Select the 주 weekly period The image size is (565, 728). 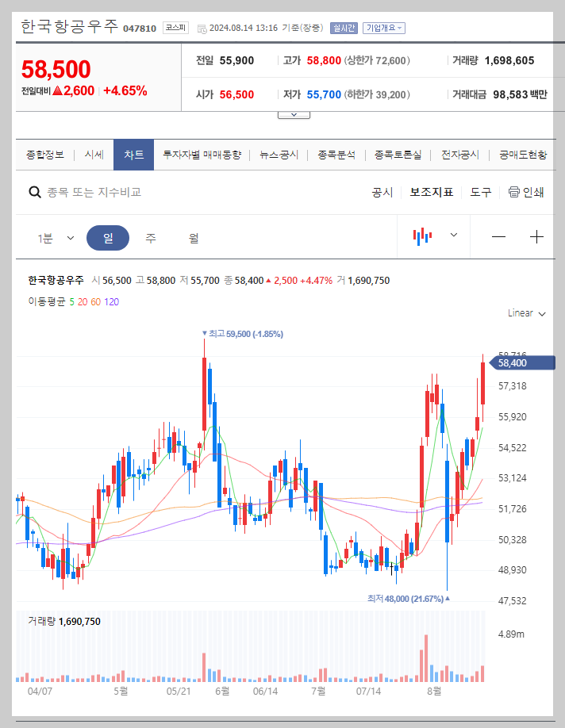point(151,238)
